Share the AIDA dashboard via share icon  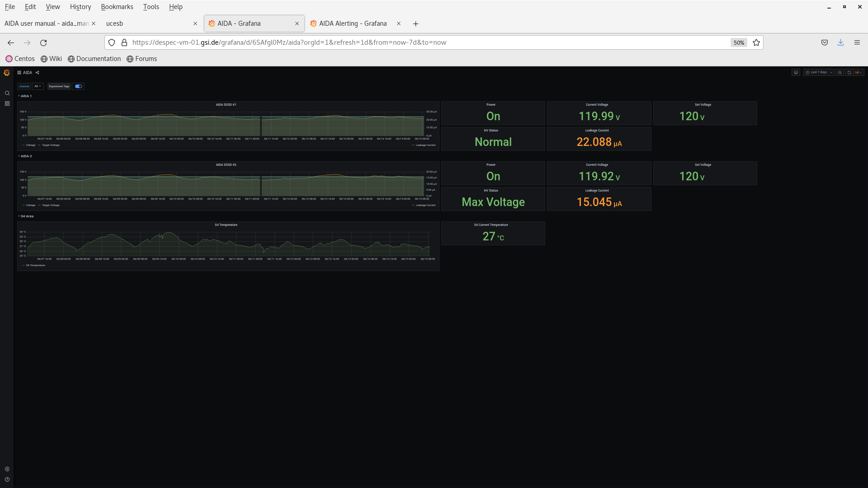38,73
